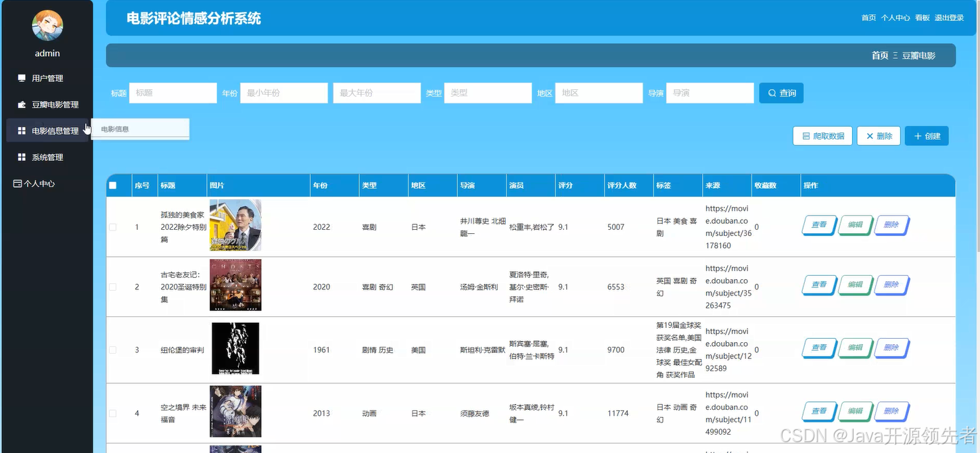Click 首页 in the breadcrumb bar
Screen dimensions: 980x453
point(880,55)
